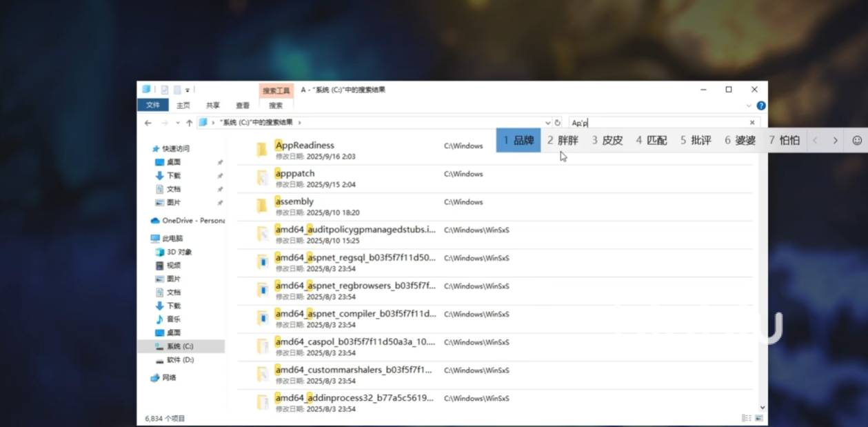Refresh the search results
The width and height of the screenshot is (868, 427).
pos(558,123)
